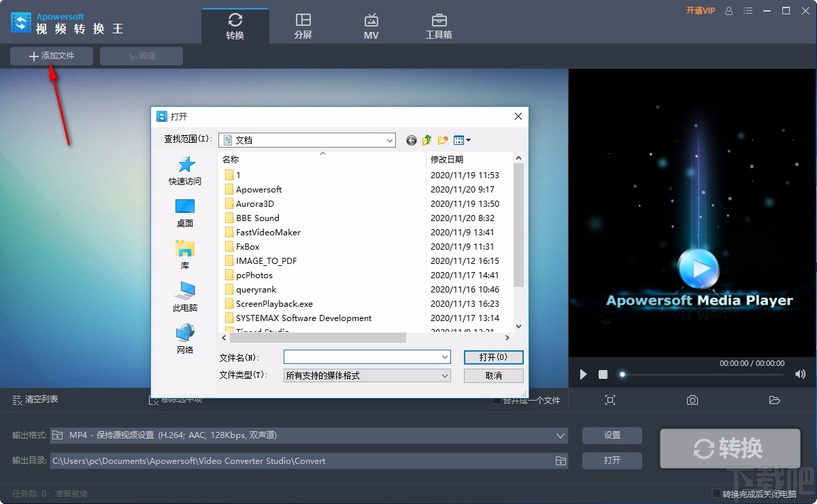Toggle mute with the volume icon

click(x=800, y=374)
